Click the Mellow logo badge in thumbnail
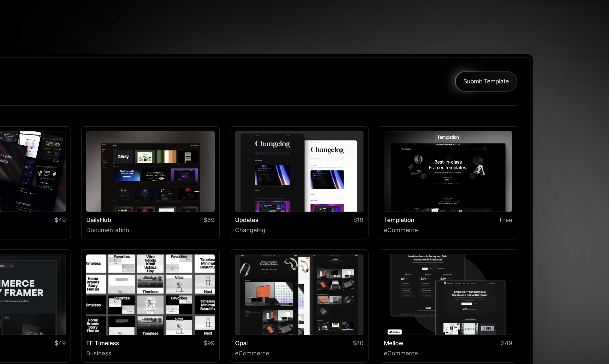Viewport: 609px width, 364px height. 394,332
